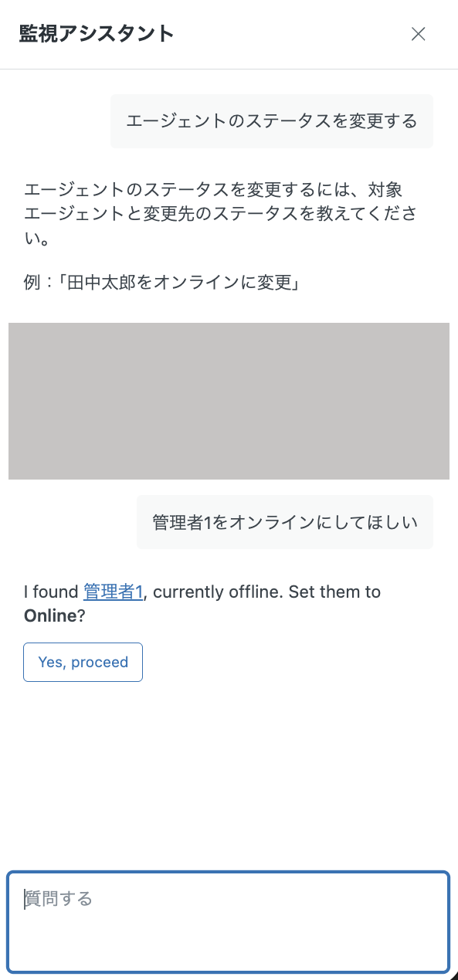This screenshot has height=980, width=458.
Task: Click the "I found" text in the reply
Action: (51, 592)
